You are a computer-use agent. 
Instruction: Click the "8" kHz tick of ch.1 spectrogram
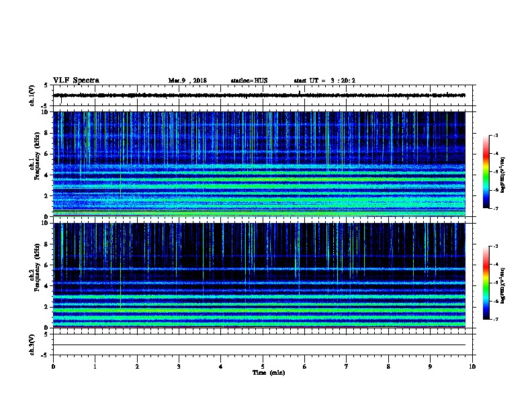coord(47,133)
